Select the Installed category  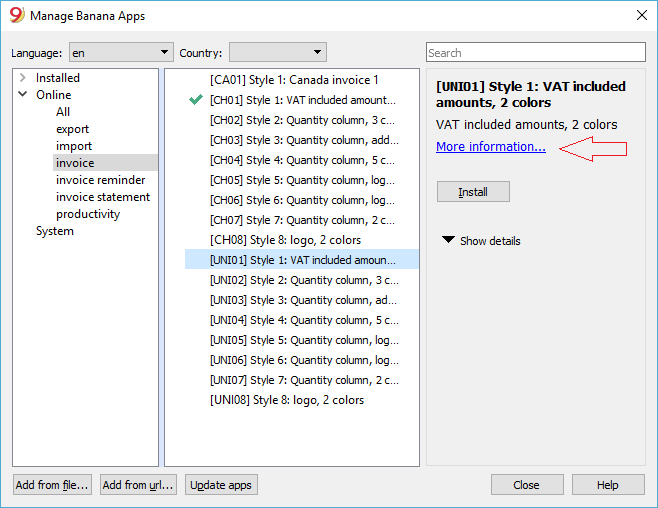pyautogui.click(x=57, y=78)
